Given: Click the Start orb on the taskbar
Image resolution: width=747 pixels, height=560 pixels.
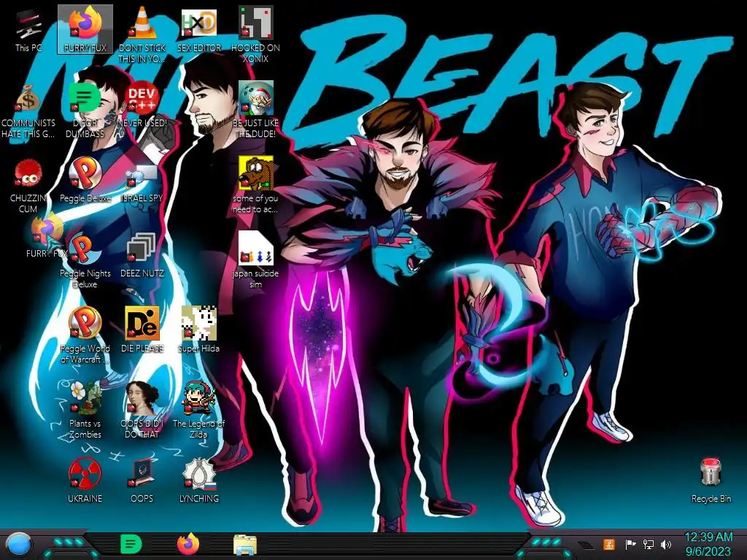Looking at the screenshot, I should [19, 545].
